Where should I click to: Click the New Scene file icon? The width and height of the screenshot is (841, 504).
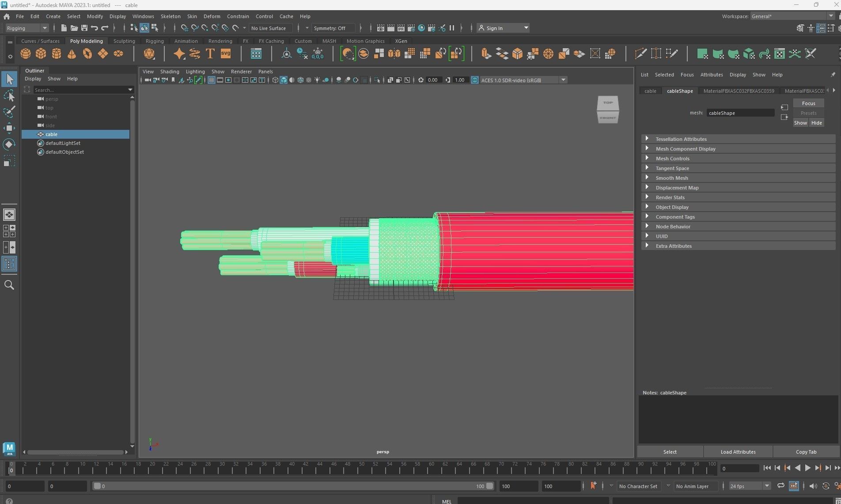[x=64, y=28]
